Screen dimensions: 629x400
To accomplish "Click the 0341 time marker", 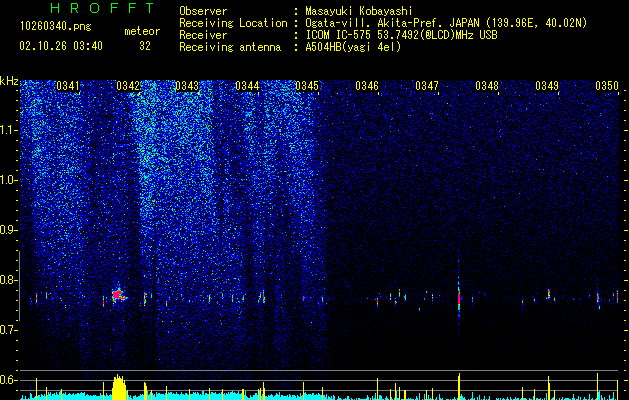I will [68, 86].
